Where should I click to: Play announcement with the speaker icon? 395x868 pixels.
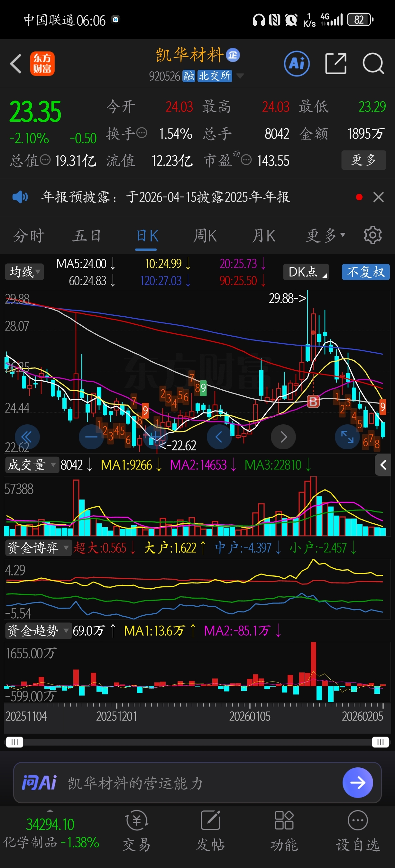[x=20, y=197]
